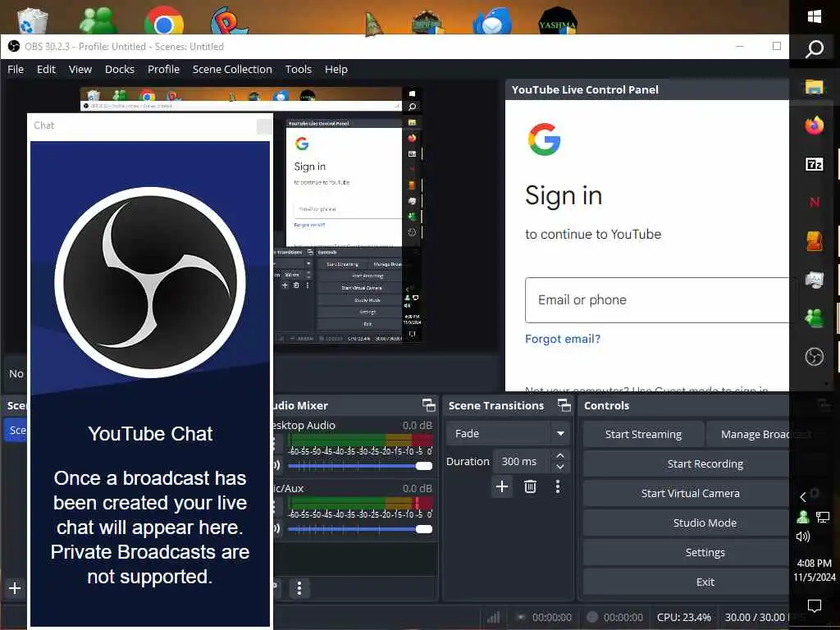
Task: Open the taskbar search magnifier
Action: click(x=815, y=49)
